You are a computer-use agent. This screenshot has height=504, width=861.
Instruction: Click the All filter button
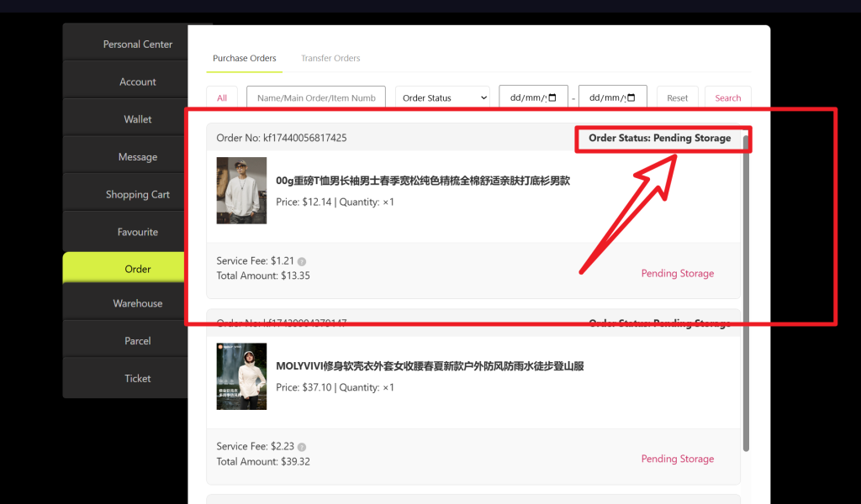pos(222,97)
